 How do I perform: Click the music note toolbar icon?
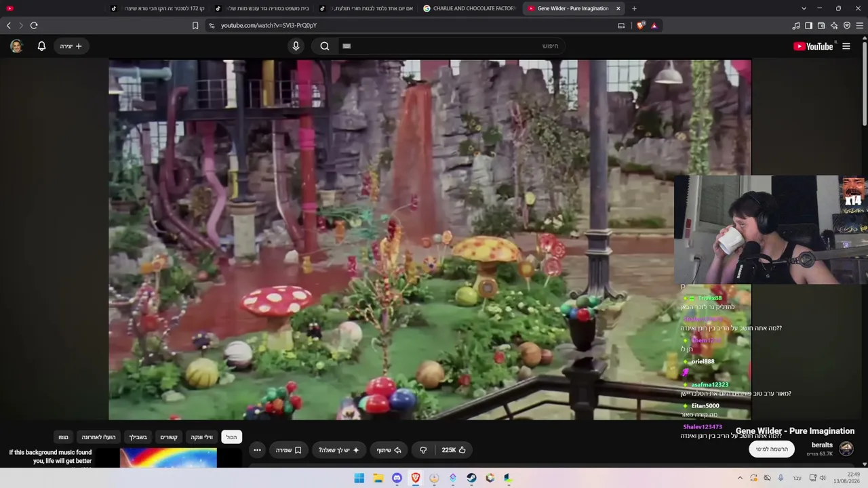pos(796,25)
